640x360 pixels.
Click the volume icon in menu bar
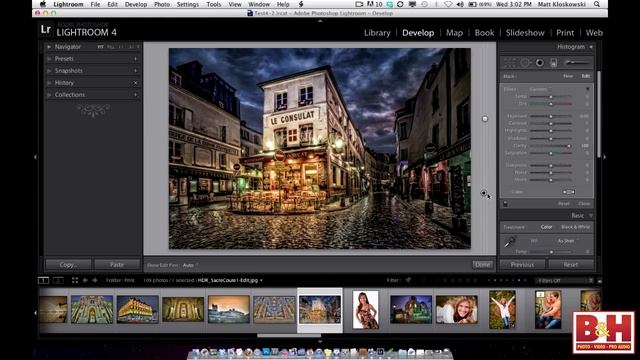point(460,4)
